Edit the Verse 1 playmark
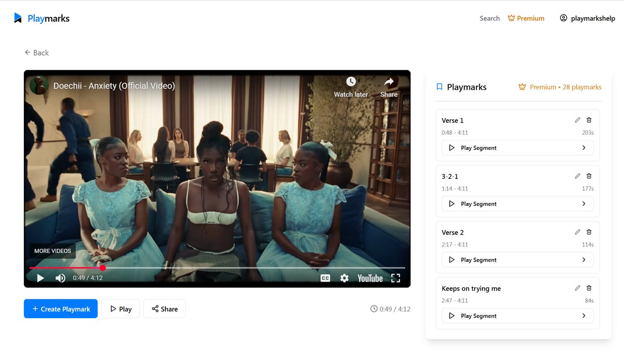Screen dimensions: 624x364 pyautogui.click(x=577, y=120)
